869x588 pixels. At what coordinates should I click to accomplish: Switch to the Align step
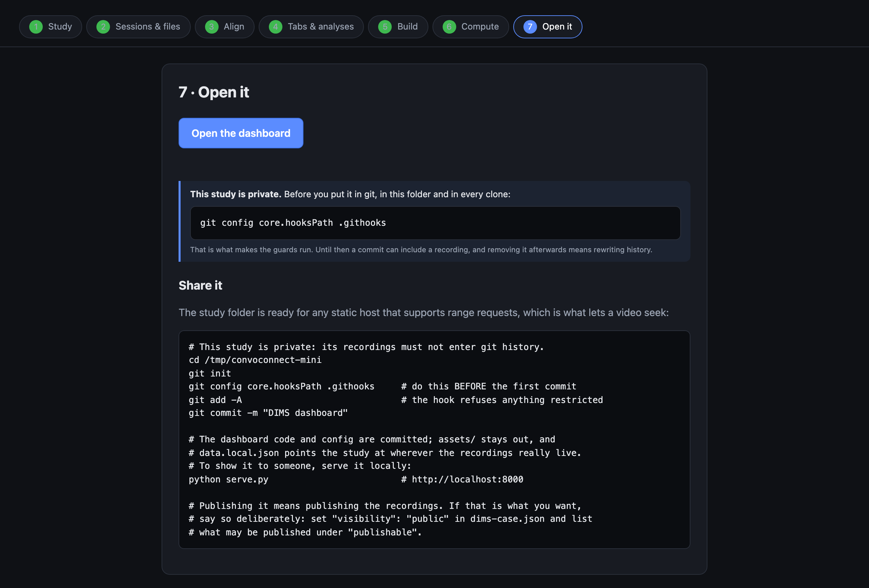(x=225, y=26)
